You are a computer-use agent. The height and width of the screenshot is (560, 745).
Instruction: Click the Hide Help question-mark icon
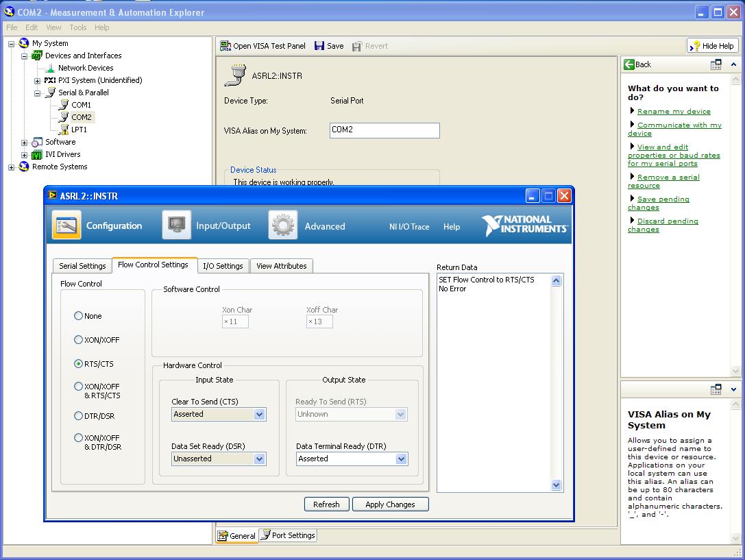[695, 46]
